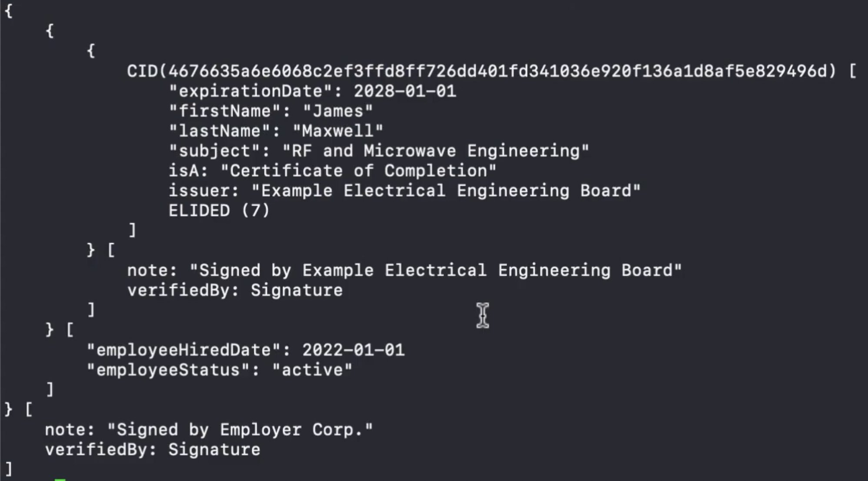This screenshot has height=481, width=868.
Task: Click "Certificate of Completion" text
Action: click(x=358, y=171)
